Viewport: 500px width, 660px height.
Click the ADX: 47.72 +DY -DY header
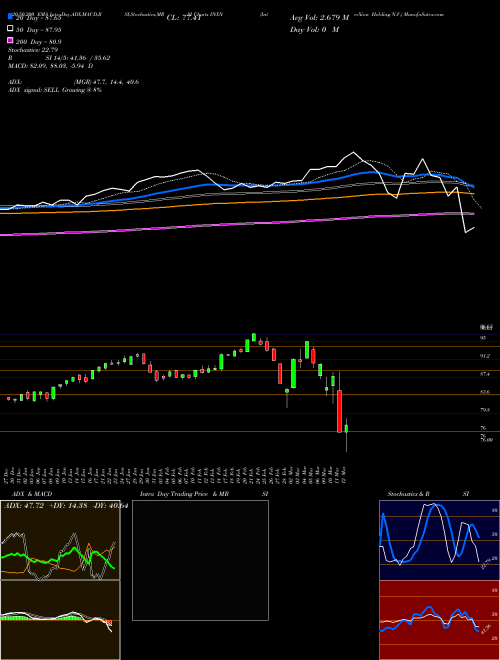66,506
